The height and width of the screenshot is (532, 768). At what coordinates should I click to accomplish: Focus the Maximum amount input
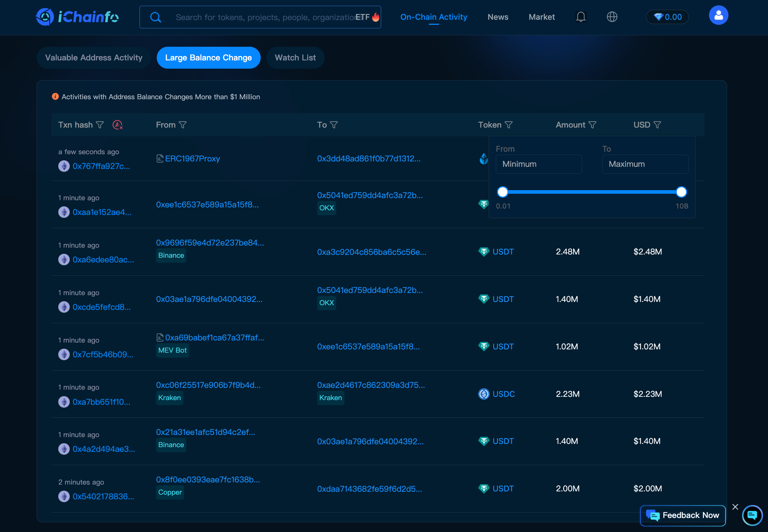pos(645,164)
